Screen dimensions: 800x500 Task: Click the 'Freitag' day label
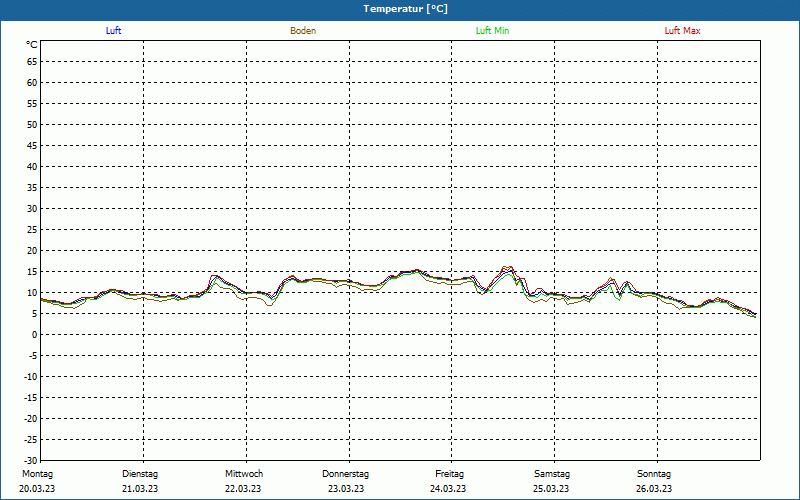tap(449, 474)
